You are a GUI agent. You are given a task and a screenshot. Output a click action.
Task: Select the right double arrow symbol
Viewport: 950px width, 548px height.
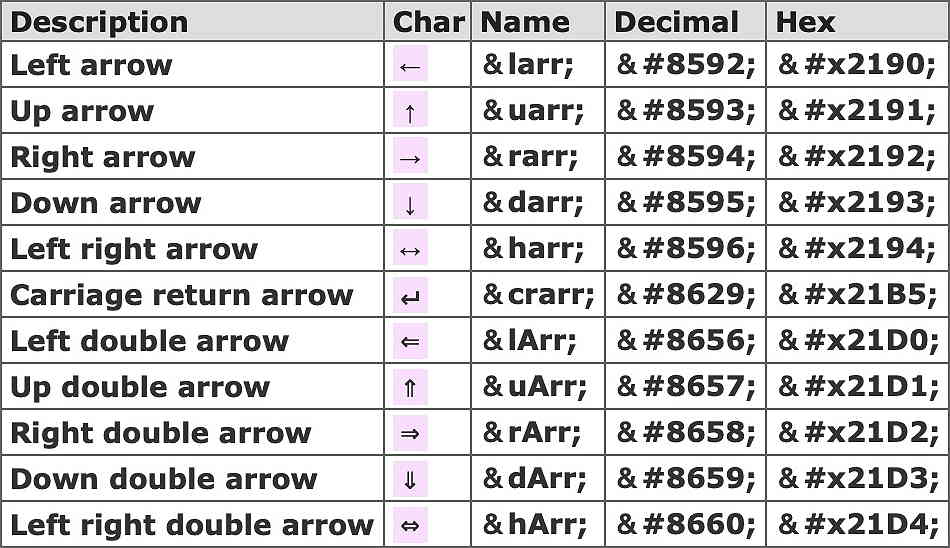tap(410, 434)
